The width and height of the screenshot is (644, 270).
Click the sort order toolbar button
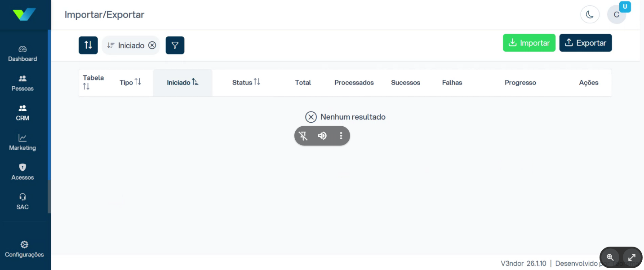coord(88,45)
